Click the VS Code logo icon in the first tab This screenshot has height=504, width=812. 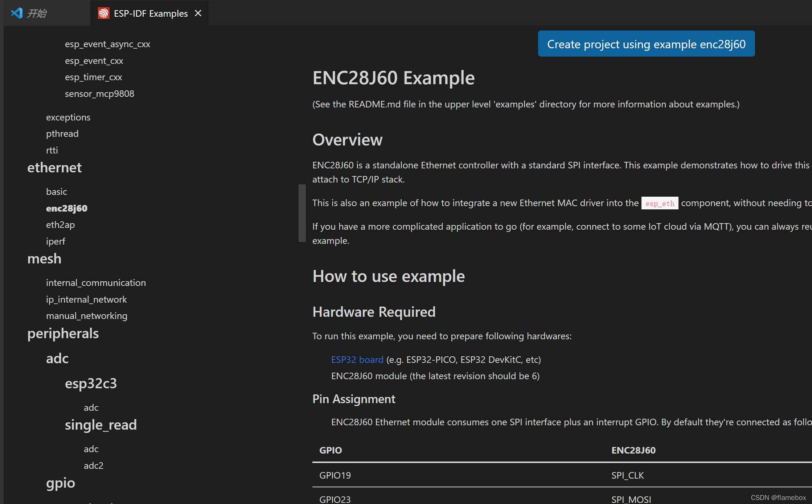coord(17,13)
